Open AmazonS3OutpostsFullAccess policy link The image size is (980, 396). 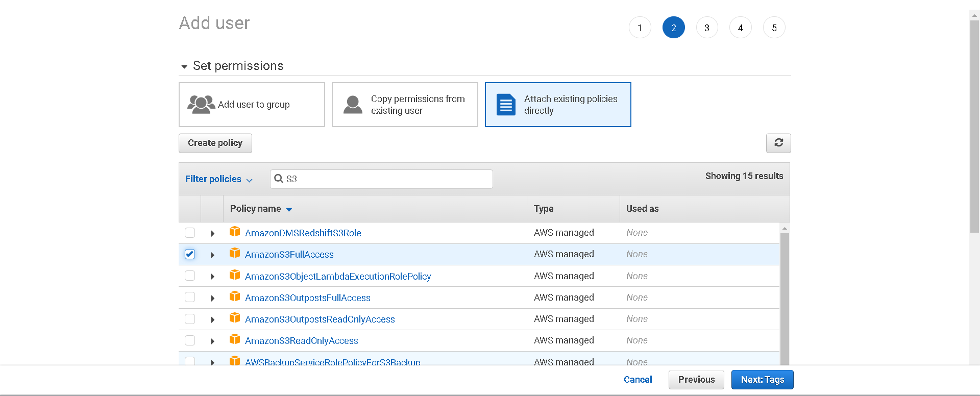[x=308, y=298]
